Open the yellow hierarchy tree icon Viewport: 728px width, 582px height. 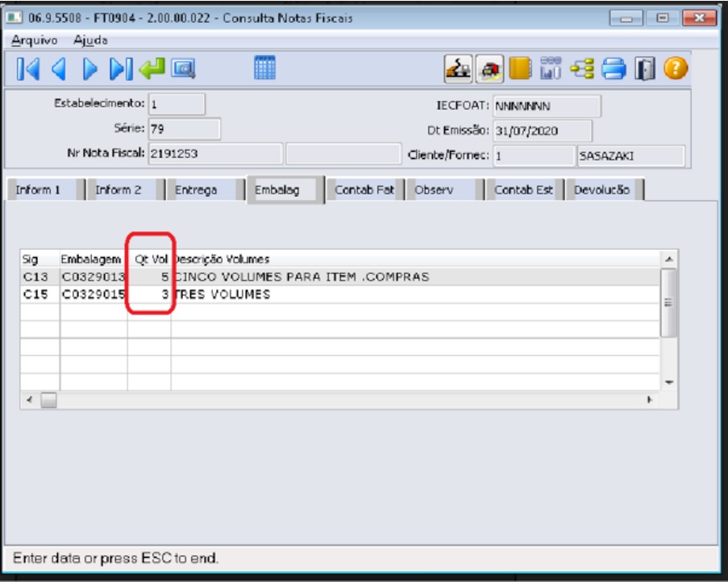click(x=582, y=69)
